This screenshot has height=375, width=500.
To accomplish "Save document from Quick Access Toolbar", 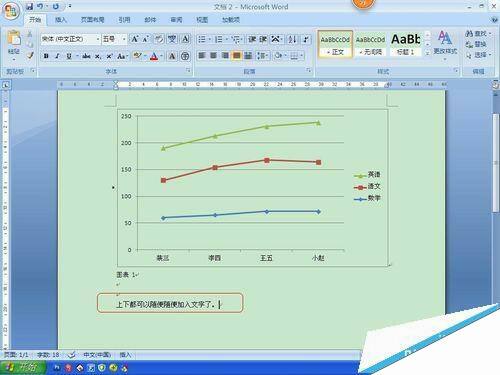I will pyautogui.click(x=29, y=6).
